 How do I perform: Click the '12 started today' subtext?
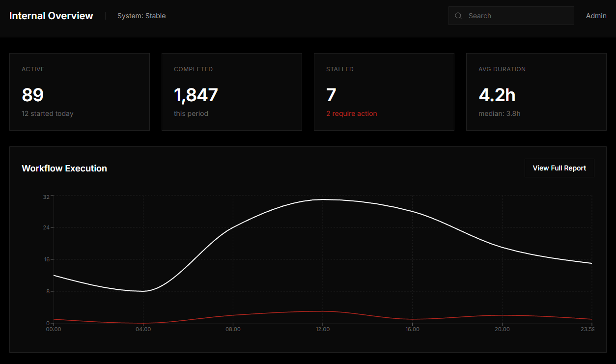[48, 113]
